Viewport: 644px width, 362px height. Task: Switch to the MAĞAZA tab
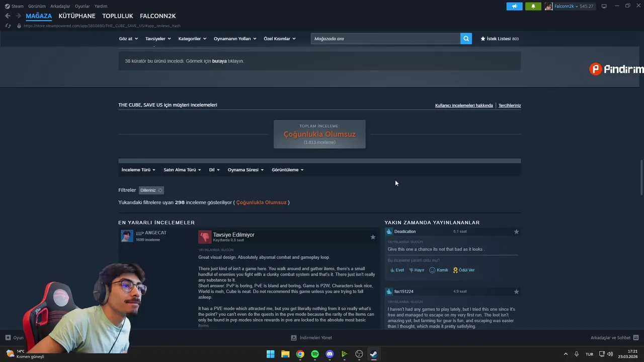39,16
